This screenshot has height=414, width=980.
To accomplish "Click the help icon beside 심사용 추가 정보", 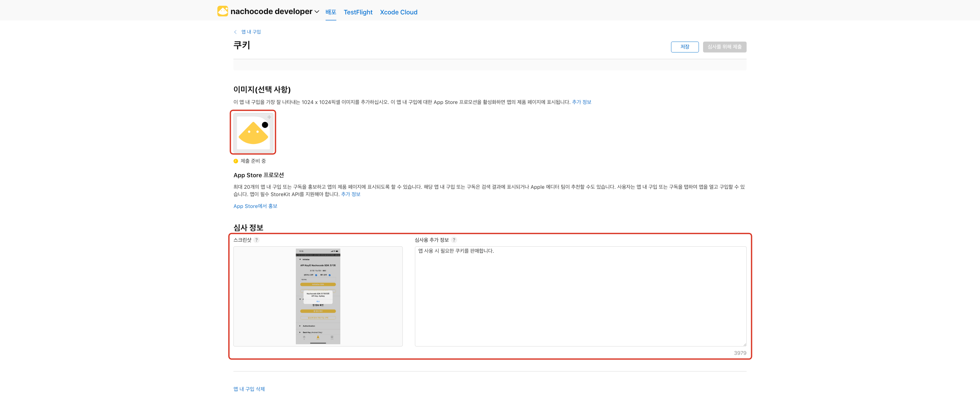I will [454, 240].
